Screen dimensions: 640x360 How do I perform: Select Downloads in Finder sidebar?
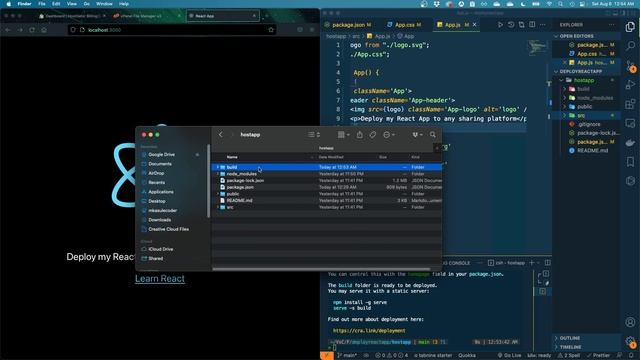click(160, 220)
